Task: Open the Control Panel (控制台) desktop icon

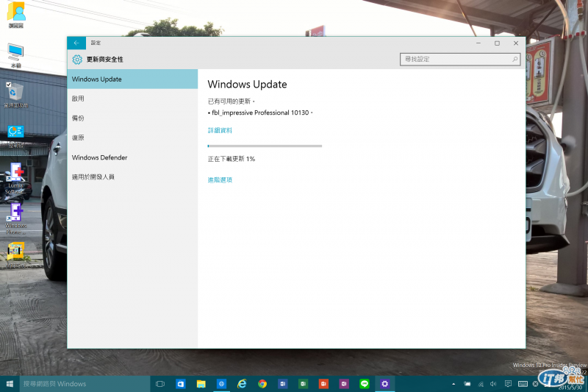Action: click(15, 136)
